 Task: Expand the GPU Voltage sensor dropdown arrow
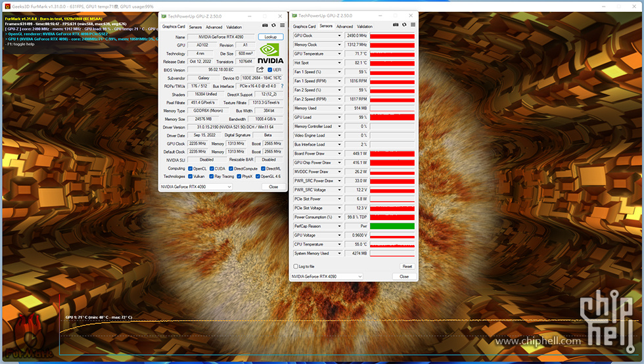pyautogui.click(x=339, y=235)
